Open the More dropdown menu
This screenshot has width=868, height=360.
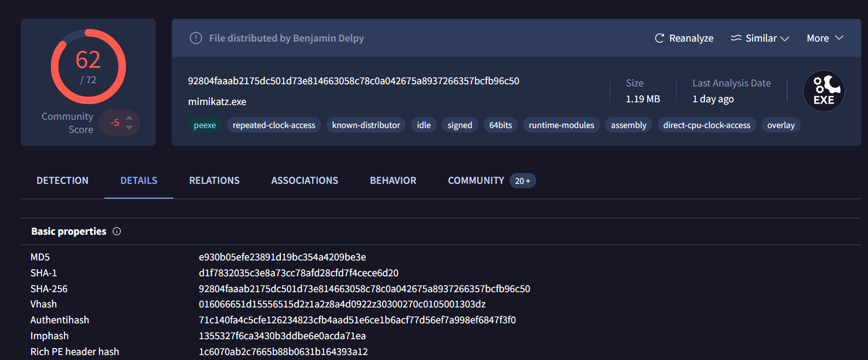point(825,38)
